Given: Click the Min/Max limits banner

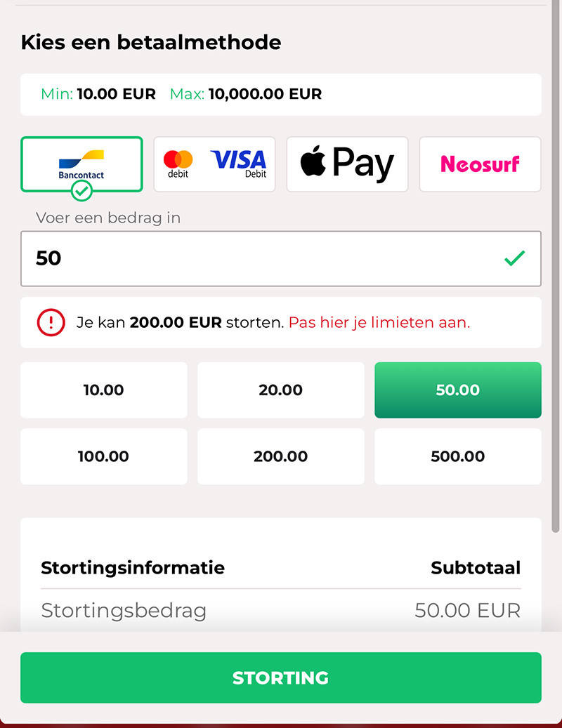Looking at the screenshot, I should (x=281, y=94).
